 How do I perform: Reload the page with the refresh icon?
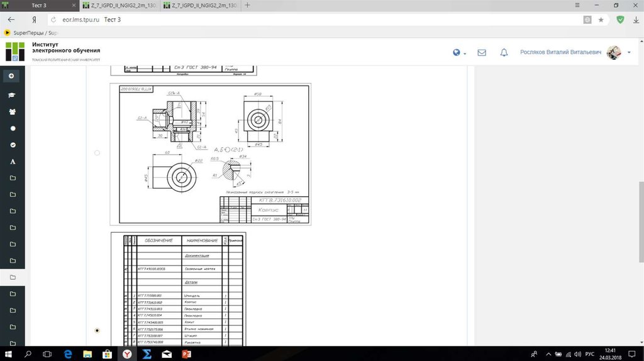(53, 19)
